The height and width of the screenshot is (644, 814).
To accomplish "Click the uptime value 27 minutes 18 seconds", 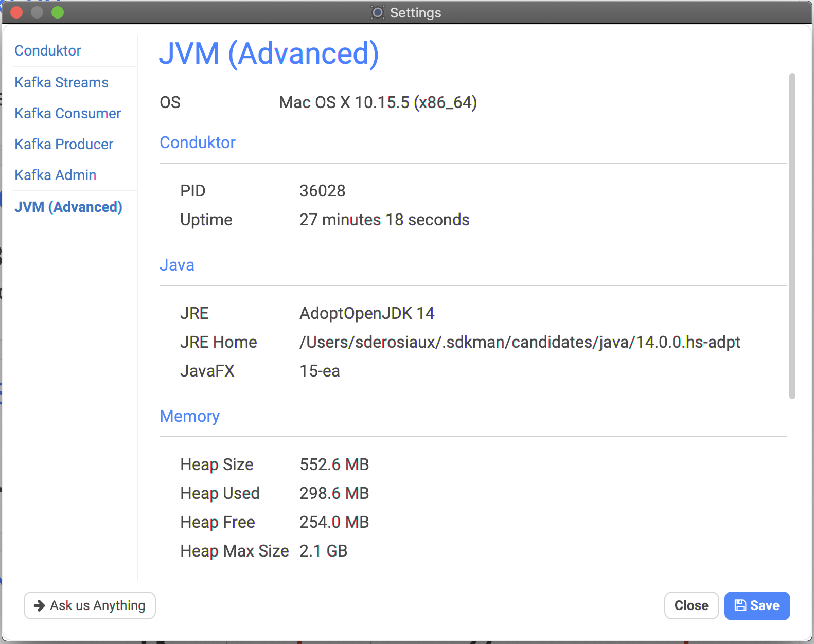I will pyautogui.click(x=384, y=220).
